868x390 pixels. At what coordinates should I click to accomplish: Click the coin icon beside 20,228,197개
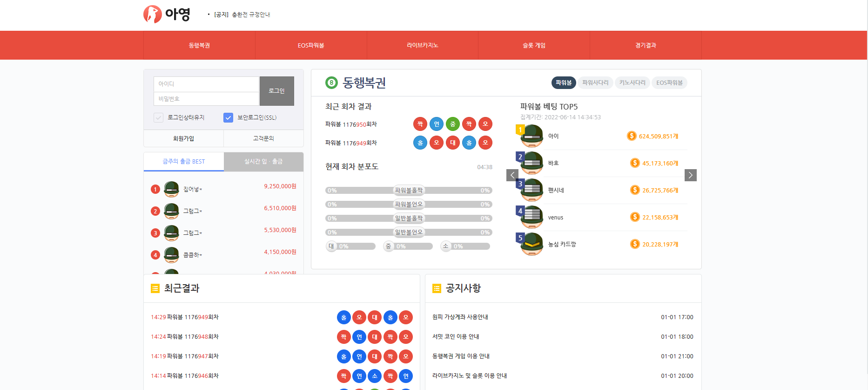[x=635, y=244]
